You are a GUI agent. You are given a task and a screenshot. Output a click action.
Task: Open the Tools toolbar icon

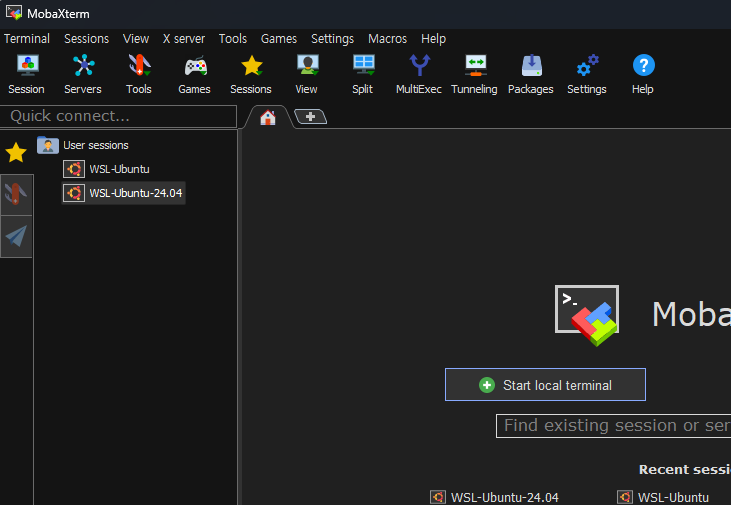[x=139, y=75]
